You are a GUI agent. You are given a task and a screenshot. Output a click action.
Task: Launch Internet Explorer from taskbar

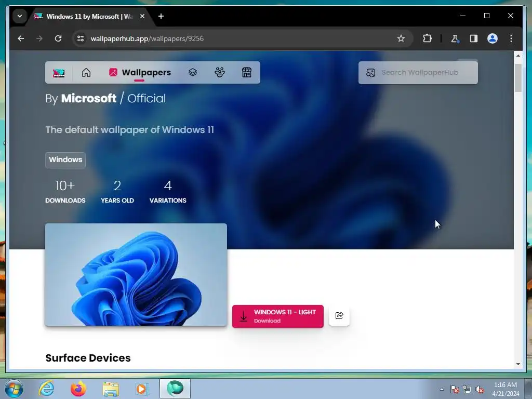(46, 389)
